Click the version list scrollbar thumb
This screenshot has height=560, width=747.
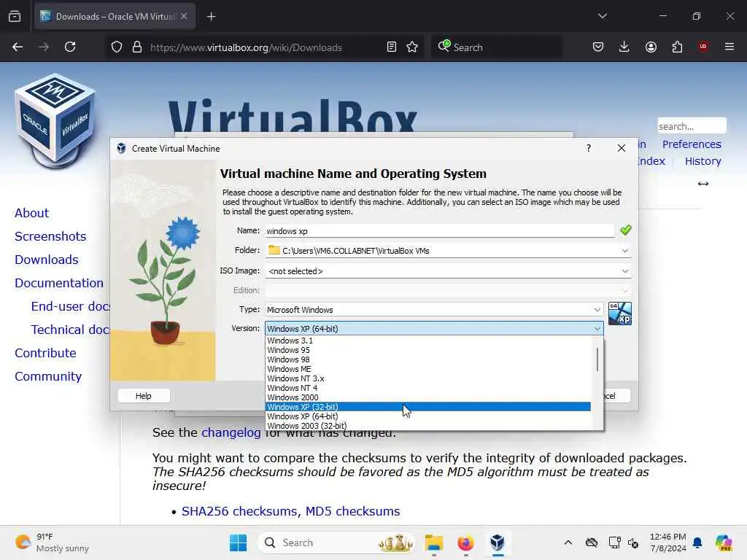point(597,359)
